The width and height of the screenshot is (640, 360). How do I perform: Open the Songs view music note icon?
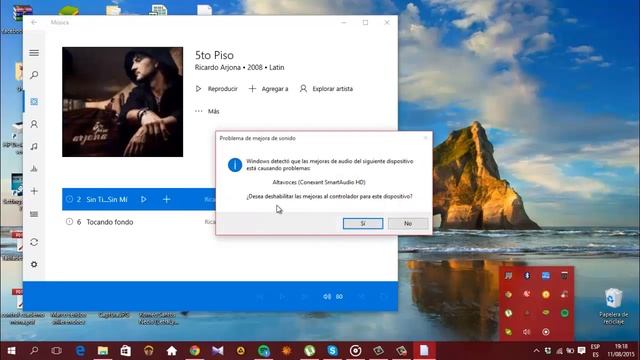click(34, 146)
